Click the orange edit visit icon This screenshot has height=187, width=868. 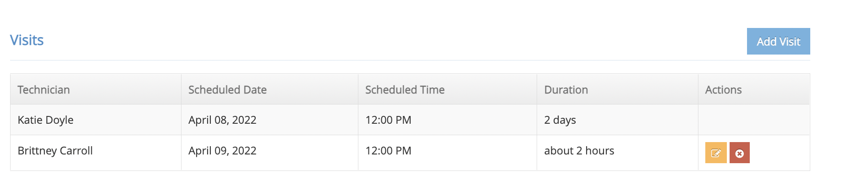pyautogui.click(x=715, y=153)
